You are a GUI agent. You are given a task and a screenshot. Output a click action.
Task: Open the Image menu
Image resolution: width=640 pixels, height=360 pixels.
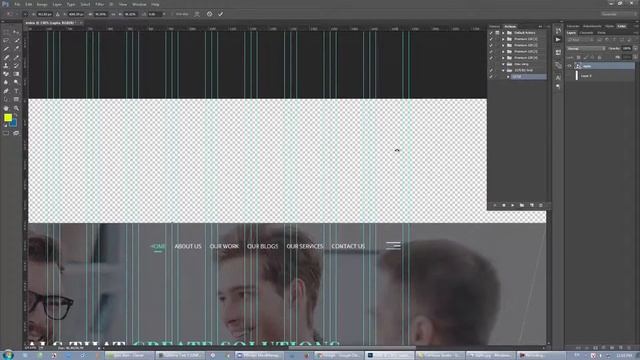[x=42, y=4]
